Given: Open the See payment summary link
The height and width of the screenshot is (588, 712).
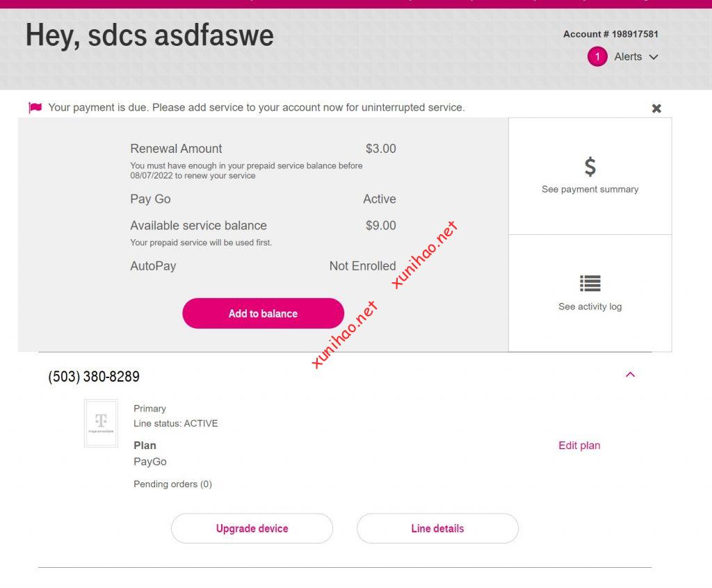Looking at the screenshot, I should pyautogui.click(x=590, y=189).
